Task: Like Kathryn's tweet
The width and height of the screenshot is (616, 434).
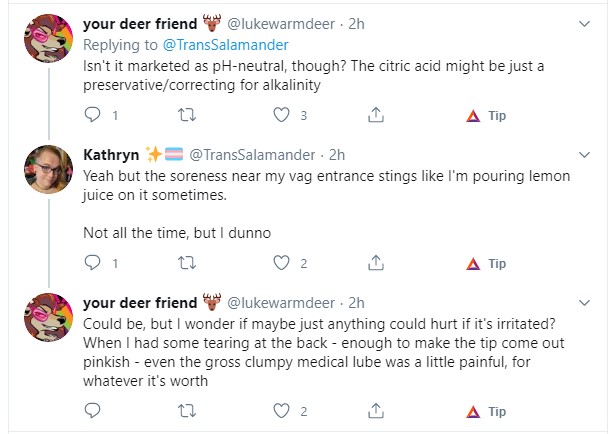Action: pyautogui.click(x=281, y=263)
